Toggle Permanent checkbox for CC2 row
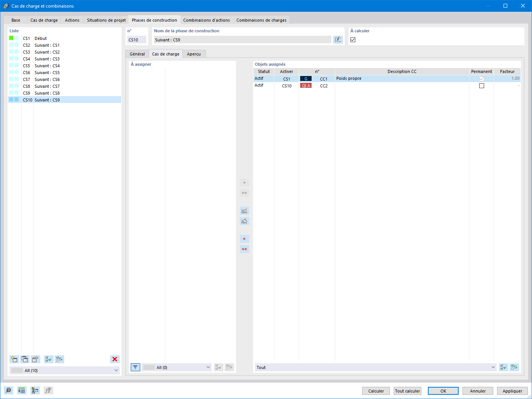 [x=481, y=86]
